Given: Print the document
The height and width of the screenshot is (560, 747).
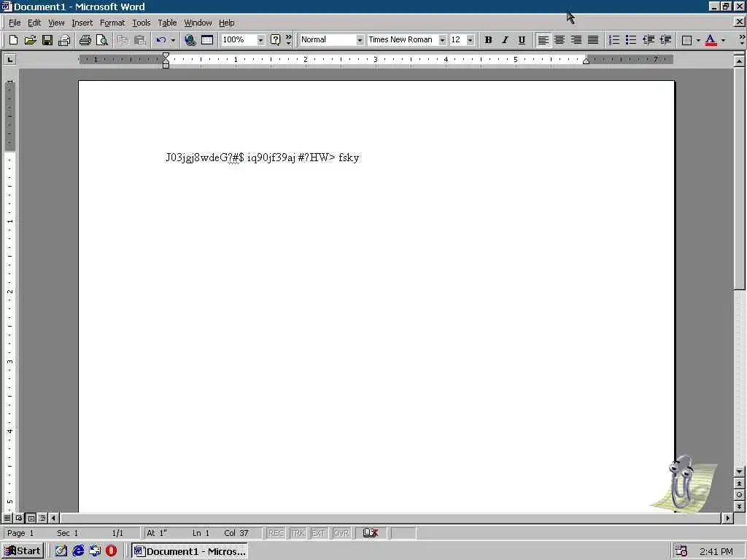Looking at the screenshot, I should [x=85, y=40].
